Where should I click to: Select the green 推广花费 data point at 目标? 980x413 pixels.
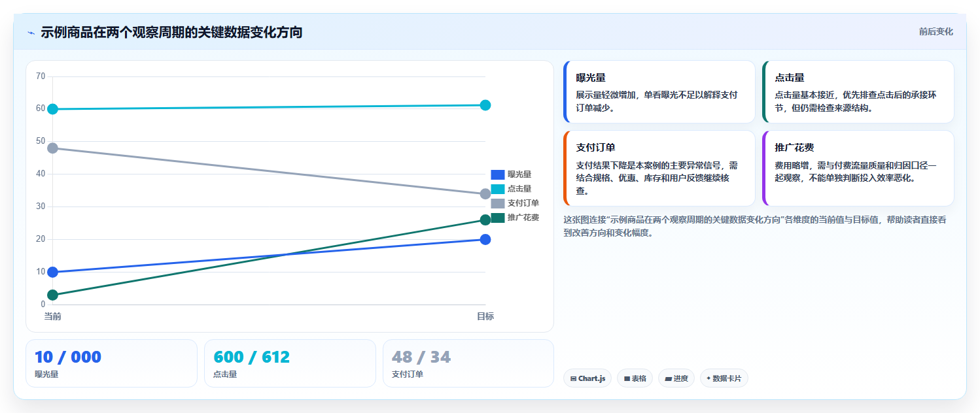[485, 220]
